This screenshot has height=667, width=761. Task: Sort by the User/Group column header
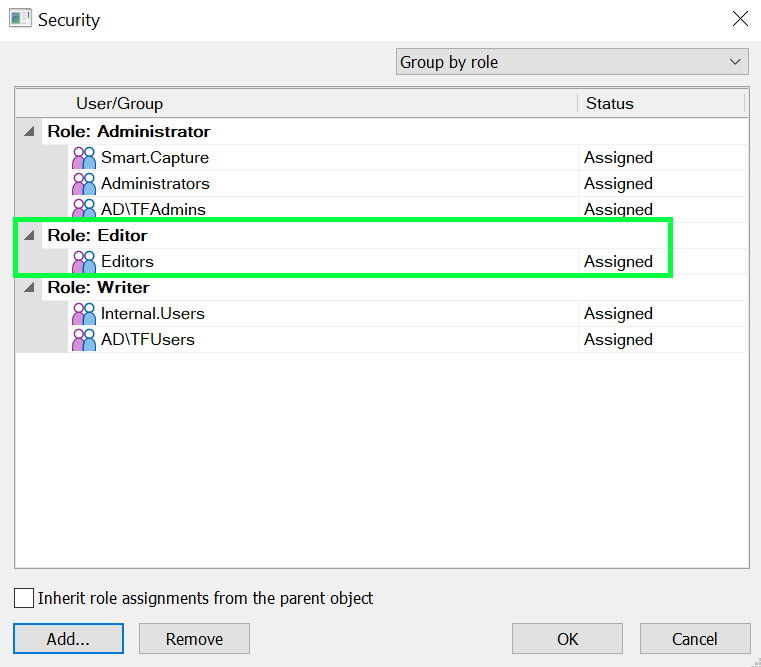(119, 104)
